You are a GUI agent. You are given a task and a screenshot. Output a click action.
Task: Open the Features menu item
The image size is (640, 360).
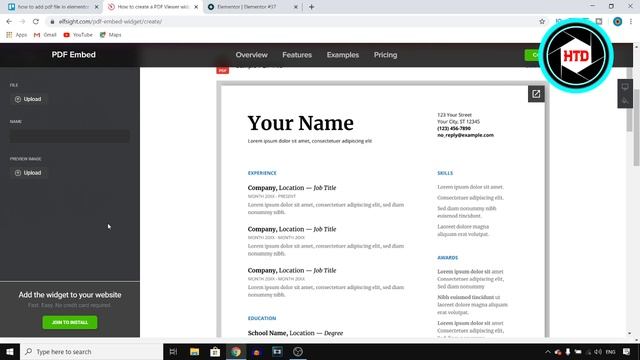click(x=297, y=55)
